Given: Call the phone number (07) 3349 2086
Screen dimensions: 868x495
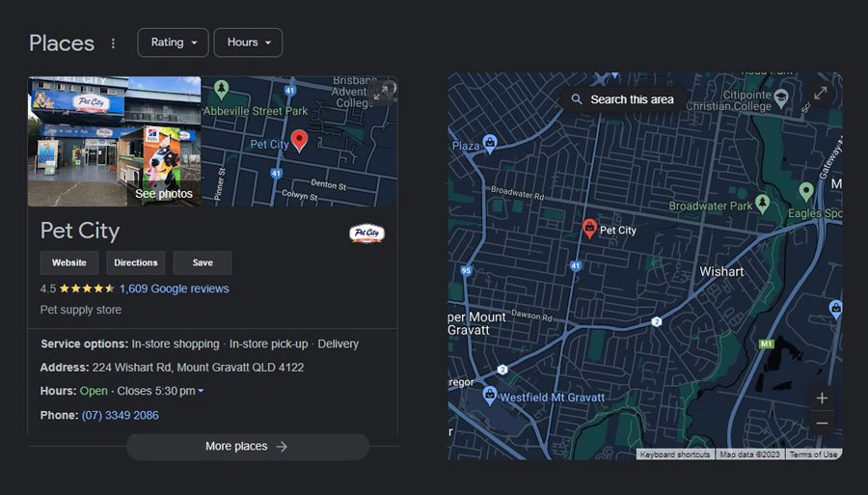Looking at the screenshot, I should pos(121,415).
